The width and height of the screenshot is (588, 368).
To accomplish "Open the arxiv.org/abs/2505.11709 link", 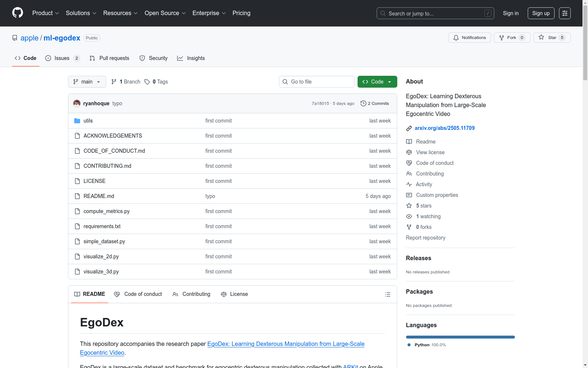I will tap(445, 128).
